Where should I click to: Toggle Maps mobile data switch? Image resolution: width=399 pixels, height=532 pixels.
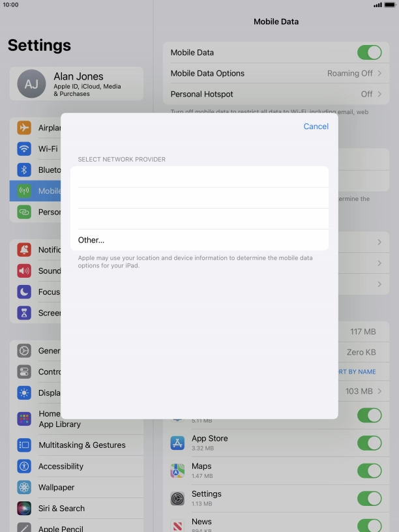(x=369, y=471)
